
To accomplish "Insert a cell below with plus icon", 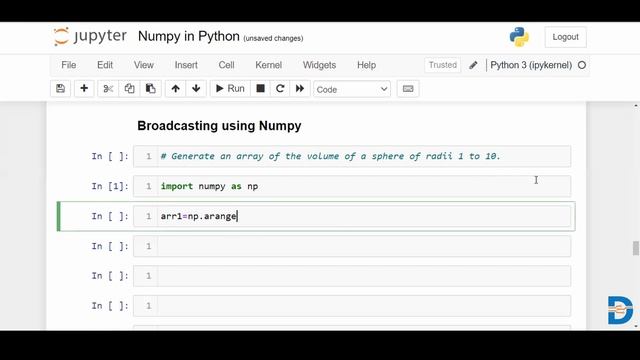I will [84, 89].
